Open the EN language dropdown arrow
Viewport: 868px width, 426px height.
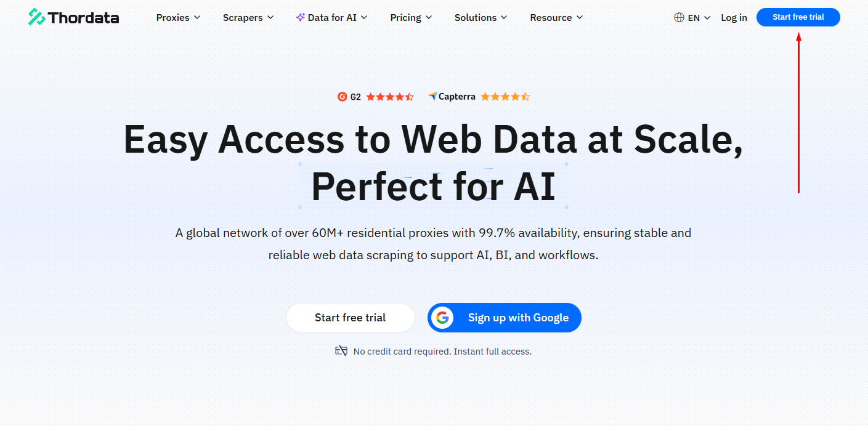coord(707,18)
